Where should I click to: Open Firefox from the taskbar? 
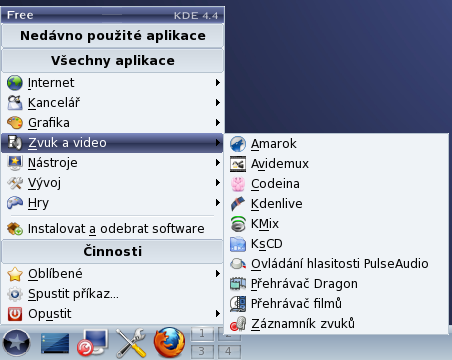click(169, 342)
